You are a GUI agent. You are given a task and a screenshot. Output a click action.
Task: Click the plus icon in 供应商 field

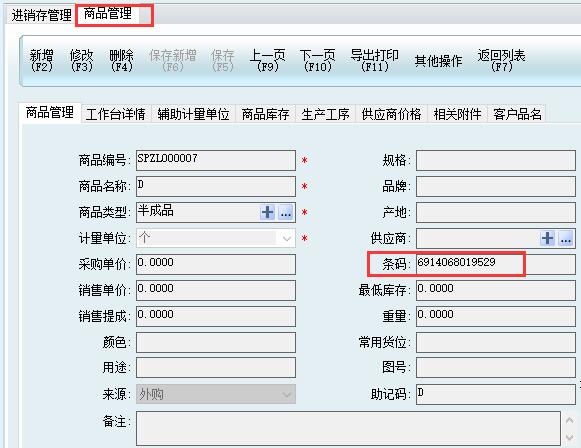pyautogui.click(x=547, y=238)
